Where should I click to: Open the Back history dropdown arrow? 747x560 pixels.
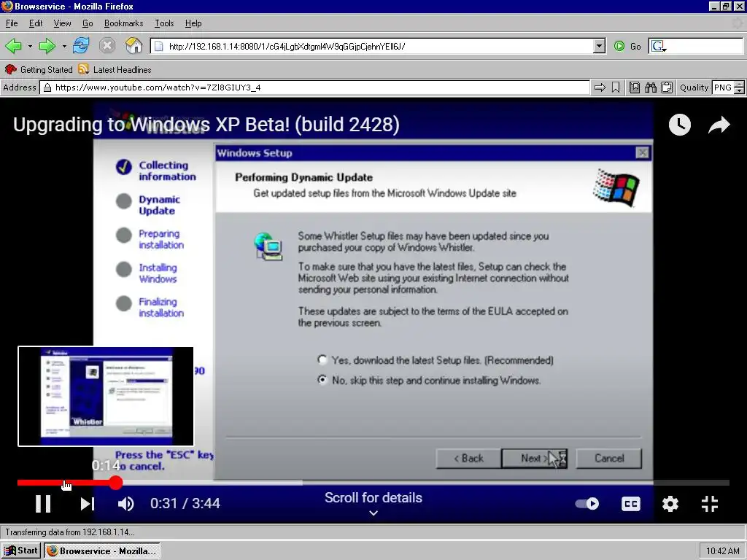tap(30, 46)
